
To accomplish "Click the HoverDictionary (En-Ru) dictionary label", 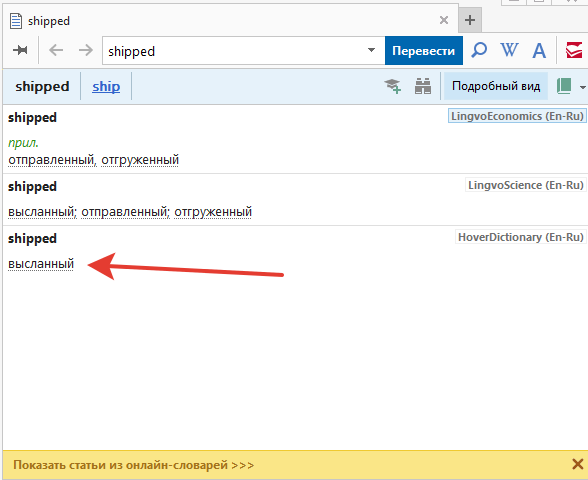I will click(520, 237).
